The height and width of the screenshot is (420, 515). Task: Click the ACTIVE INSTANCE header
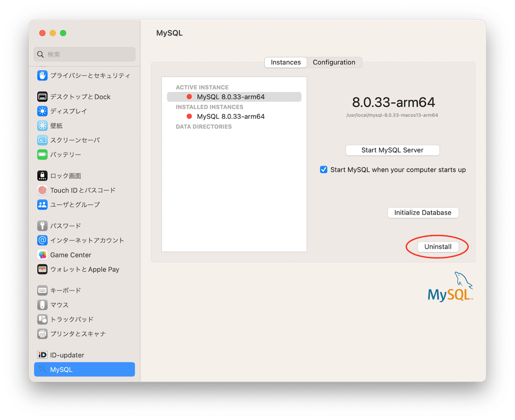tap(202, 87)
